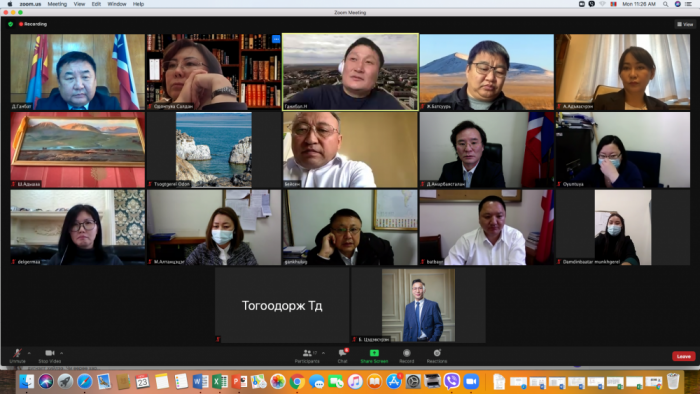Toggle the Record button
The image size is (700, 394).
(x=407, y=356)
